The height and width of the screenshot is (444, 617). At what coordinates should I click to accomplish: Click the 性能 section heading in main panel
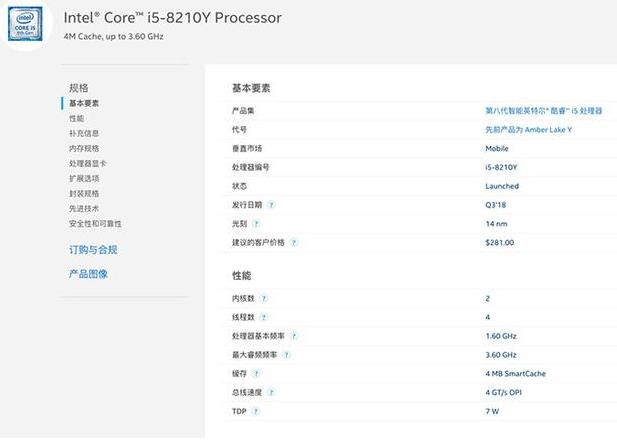[241, 276]
